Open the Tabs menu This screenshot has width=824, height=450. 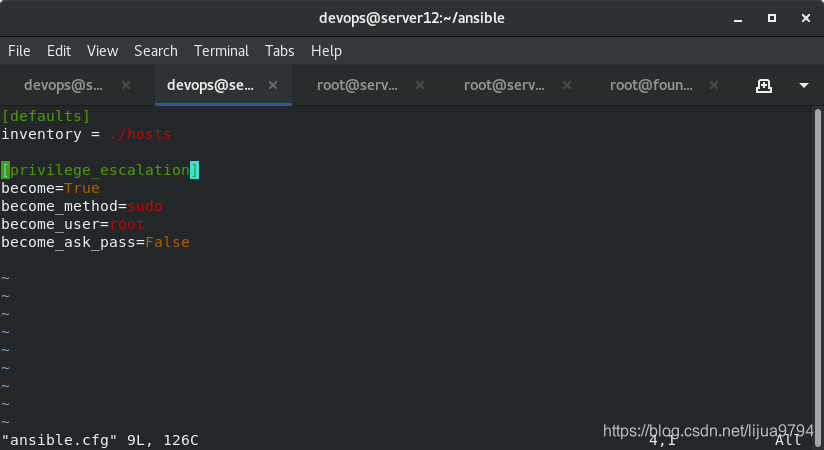click(x=280, y=51)
